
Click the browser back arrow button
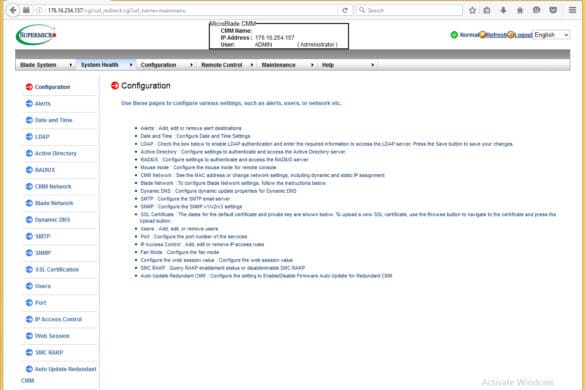pyautogui.click(x=13, y=10)
